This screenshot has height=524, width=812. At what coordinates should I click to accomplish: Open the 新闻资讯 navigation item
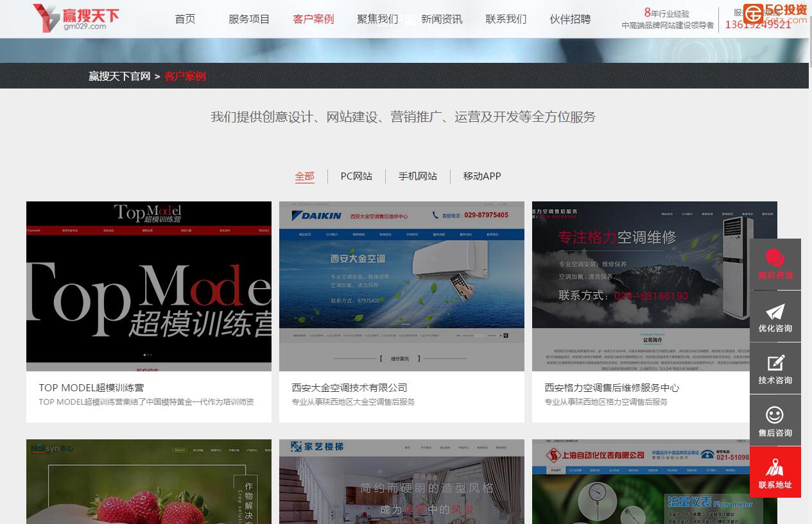click(442, 19)
